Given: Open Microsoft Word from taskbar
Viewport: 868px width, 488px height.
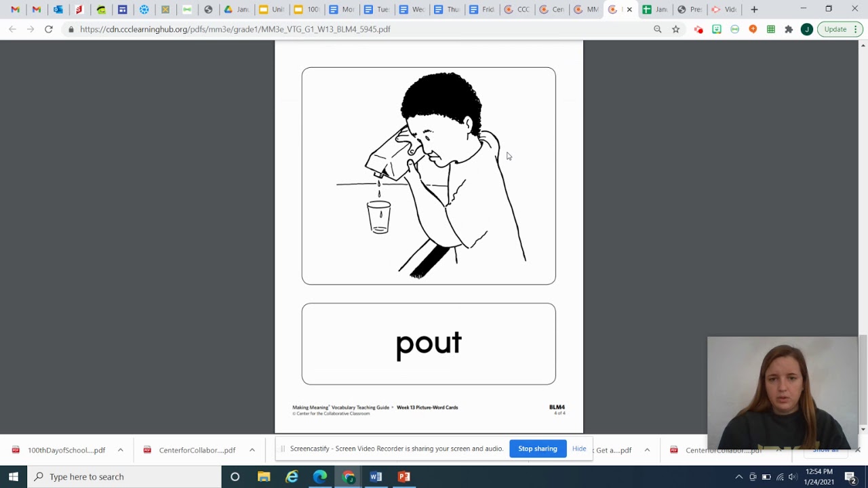Looking at the screenshot, I should click(376, 476).
